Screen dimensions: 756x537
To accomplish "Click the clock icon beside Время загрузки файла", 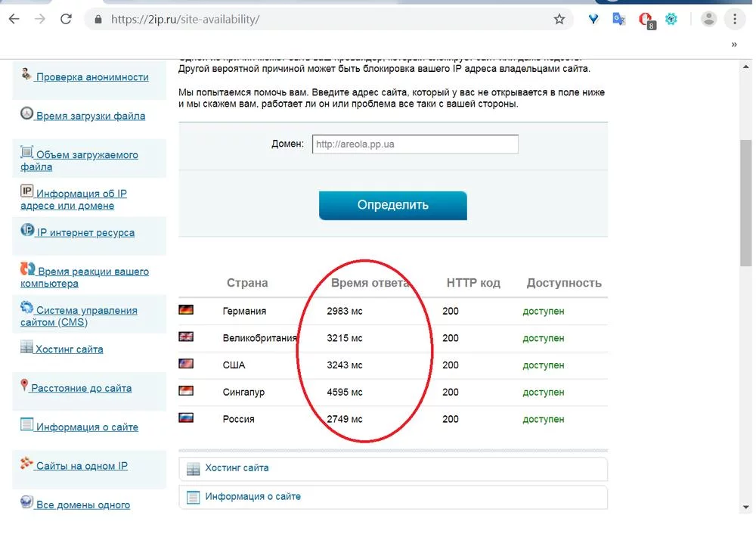I will coord(27,113).
